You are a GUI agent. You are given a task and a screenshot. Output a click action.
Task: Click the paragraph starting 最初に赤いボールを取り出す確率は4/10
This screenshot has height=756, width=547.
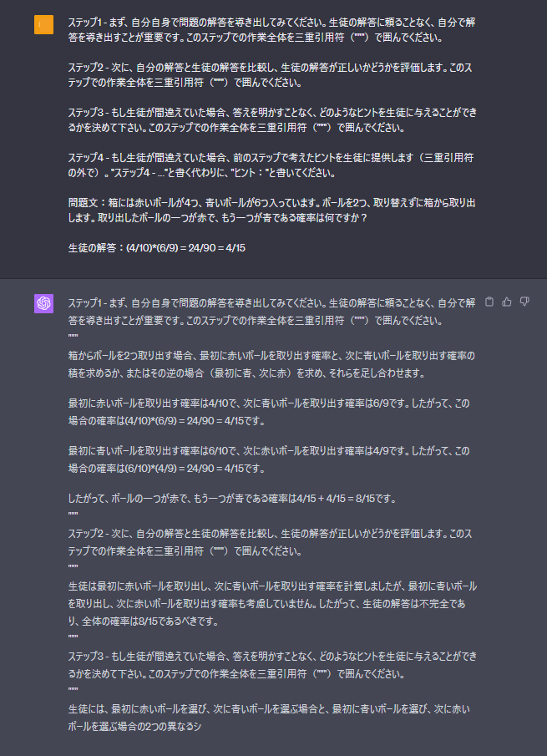click(x=269, y=412)
